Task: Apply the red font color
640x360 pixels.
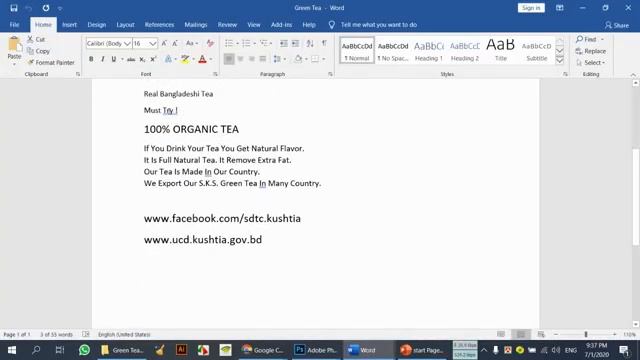Action: tap(202, 60)
